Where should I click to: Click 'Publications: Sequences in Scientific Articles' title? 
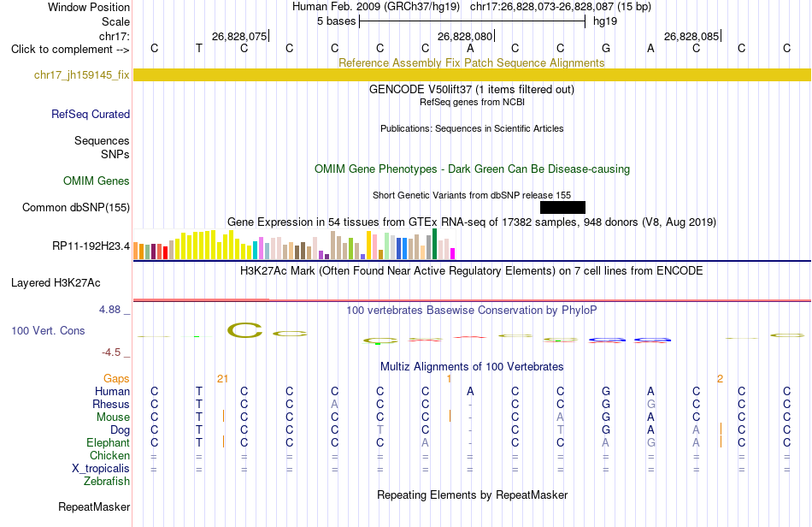[x=472, y=128]
